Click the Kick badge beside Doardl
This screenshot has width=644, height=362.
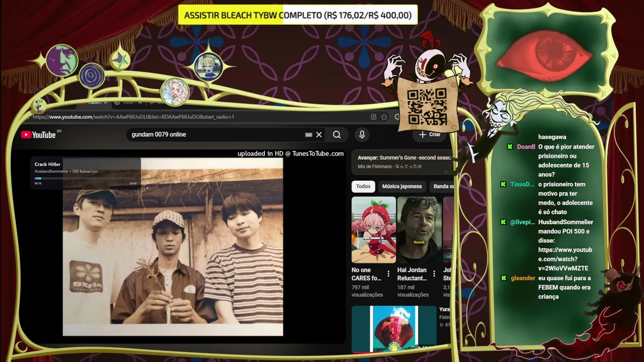[x=510, y=147]
